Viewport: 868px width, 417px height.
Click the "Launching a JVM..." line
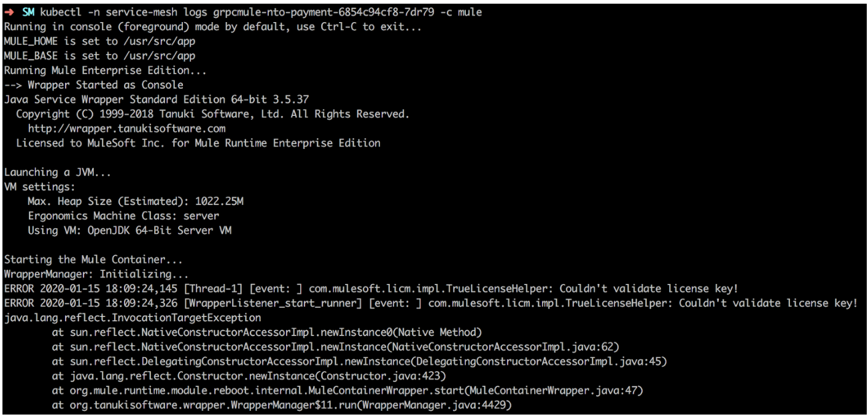pos(58,172)
